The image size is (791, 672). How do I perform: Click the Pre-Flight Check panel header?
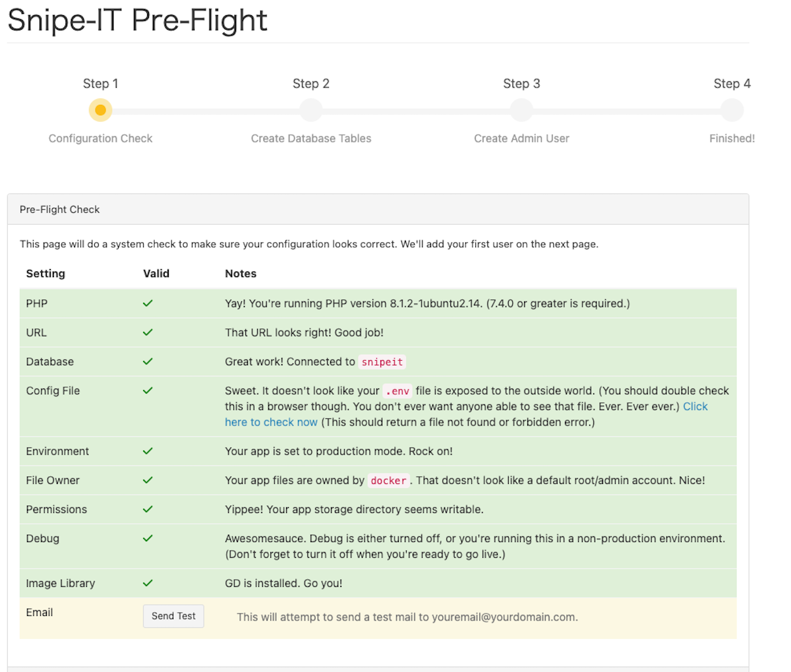pyautogui.click(x=60, y=210)
